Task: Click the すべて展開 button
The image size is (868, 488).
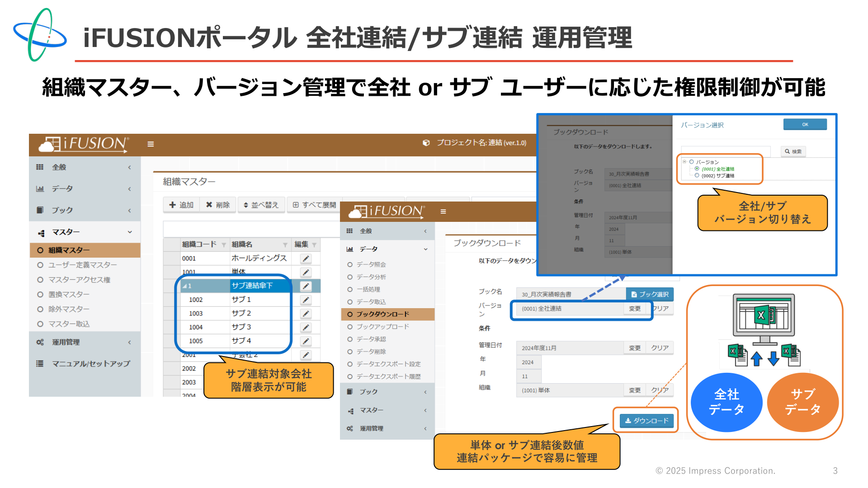Action: pos(314,205)
